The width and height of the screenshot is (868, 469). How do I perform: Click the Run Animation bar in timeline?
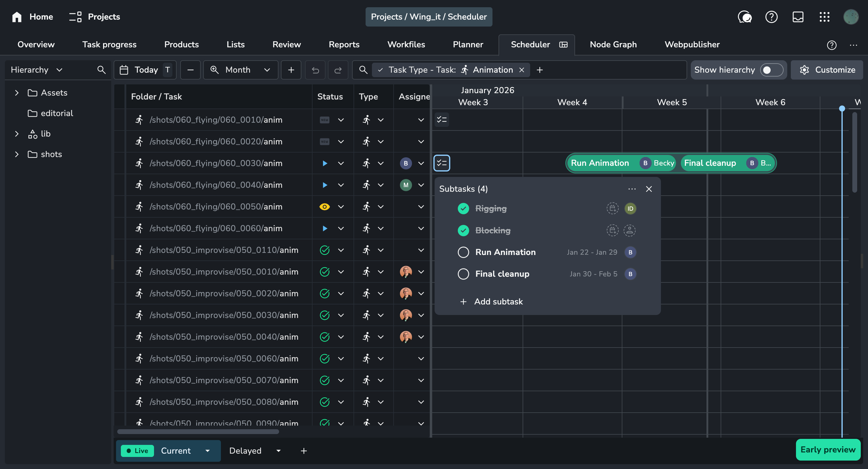(x=600, y=163)
